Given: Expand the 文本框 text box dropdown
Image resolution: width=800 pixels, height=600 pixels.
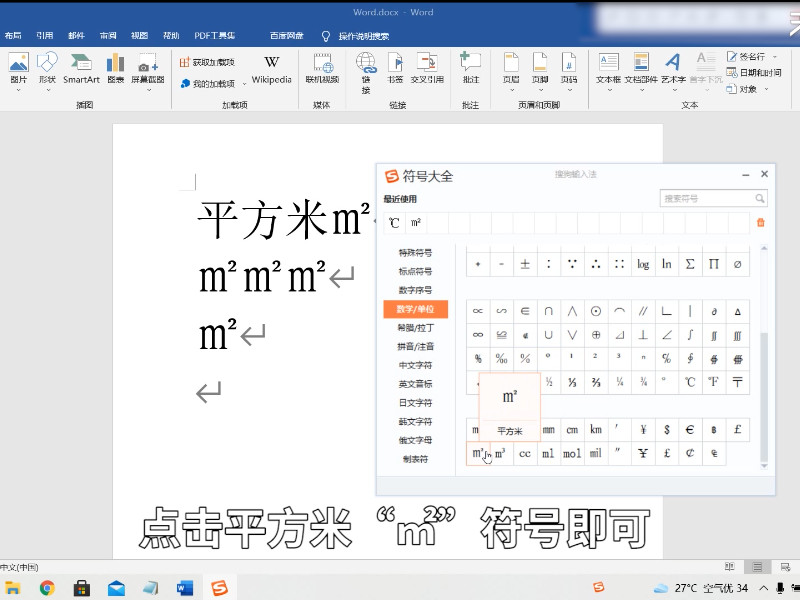Looking at the screenshot, I should tap(609, 90).
